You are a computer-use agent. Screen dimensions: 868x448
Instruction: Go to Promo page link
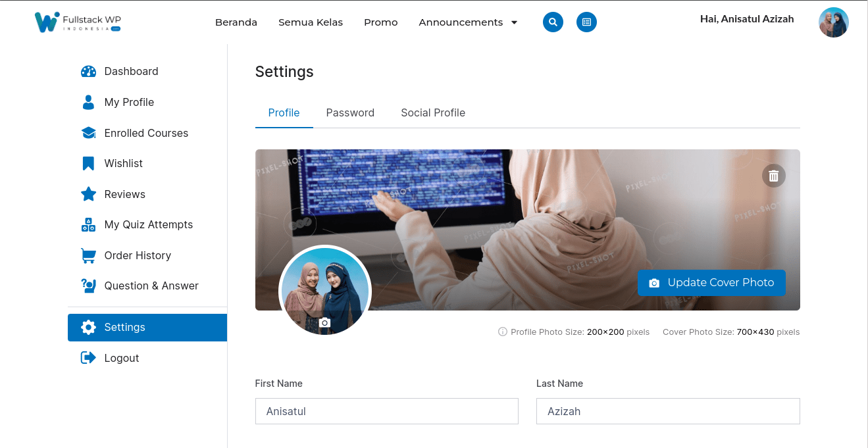point(381,22)
